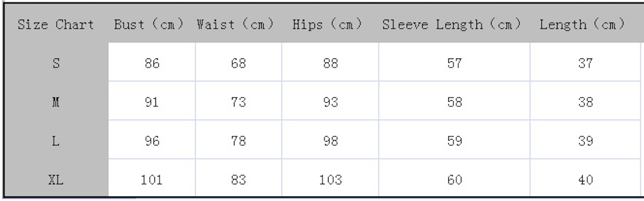Viewport: 644px width, 201px height.
Task: Select the XL size row label
Action: (56, 178)
